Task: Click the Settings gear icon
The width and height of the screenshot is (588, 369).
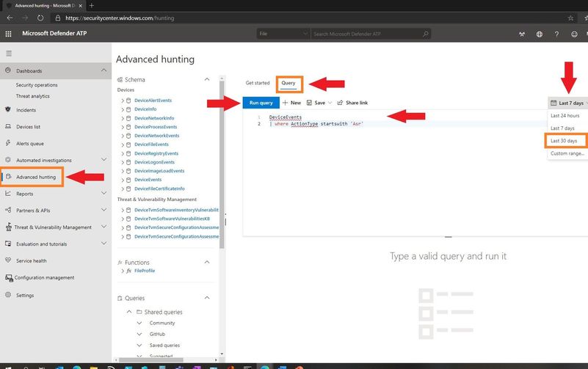Action: point(8,295)
